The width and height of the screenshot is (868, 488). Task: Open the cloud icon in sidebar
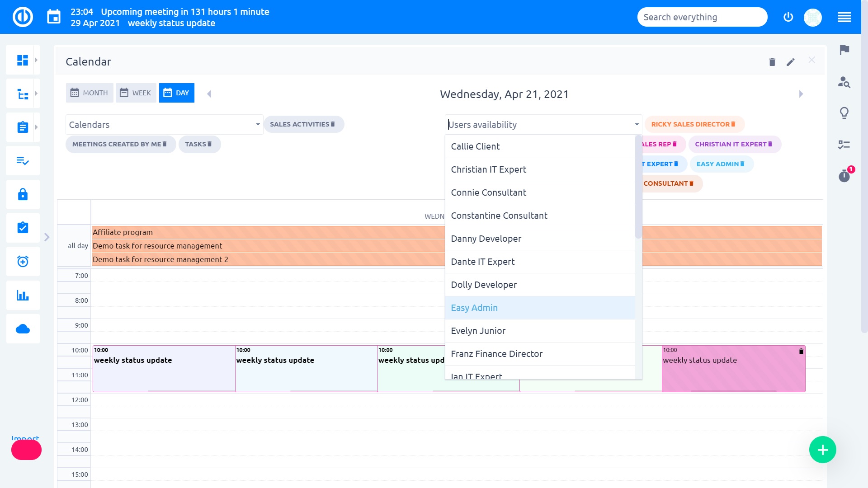pyautogui.click(x=22, y=329)
